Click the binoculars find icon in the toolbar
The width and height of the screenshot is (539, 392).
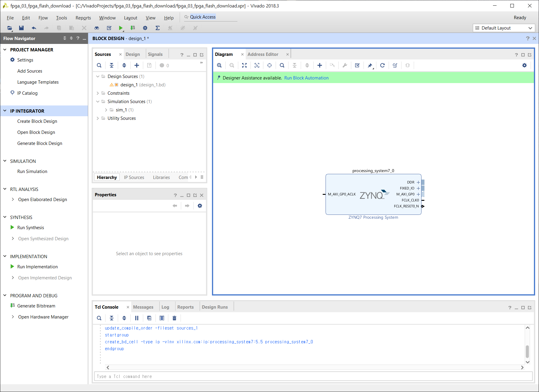[97, 28]
